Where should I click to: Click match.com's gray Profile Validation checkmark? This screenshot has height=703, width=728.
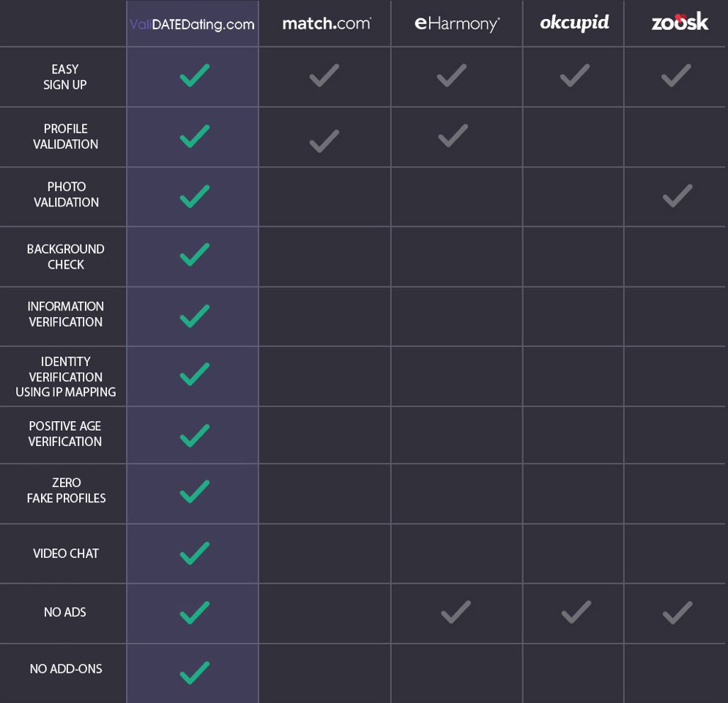tap(324, 141)
